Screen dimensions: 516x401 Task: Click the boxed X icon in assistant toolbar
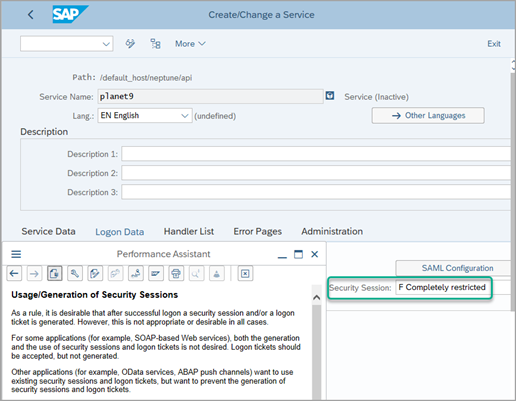(245, 274)
